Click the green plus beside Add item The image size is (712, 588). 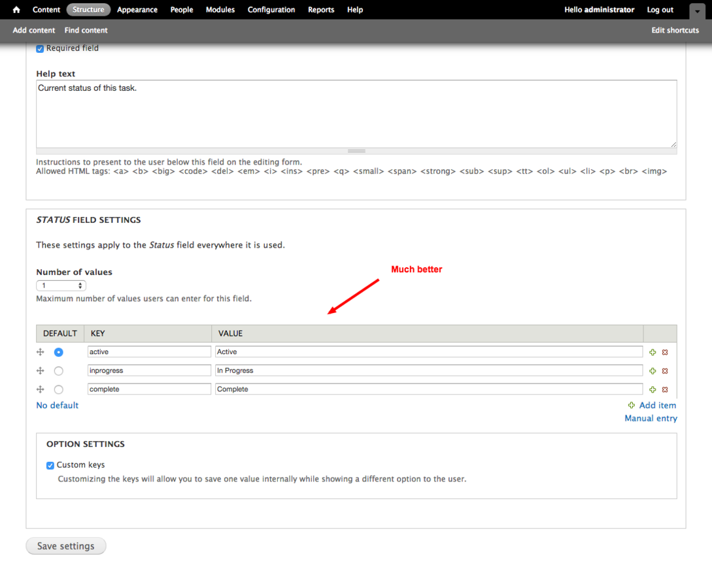[x=631, y=405]
